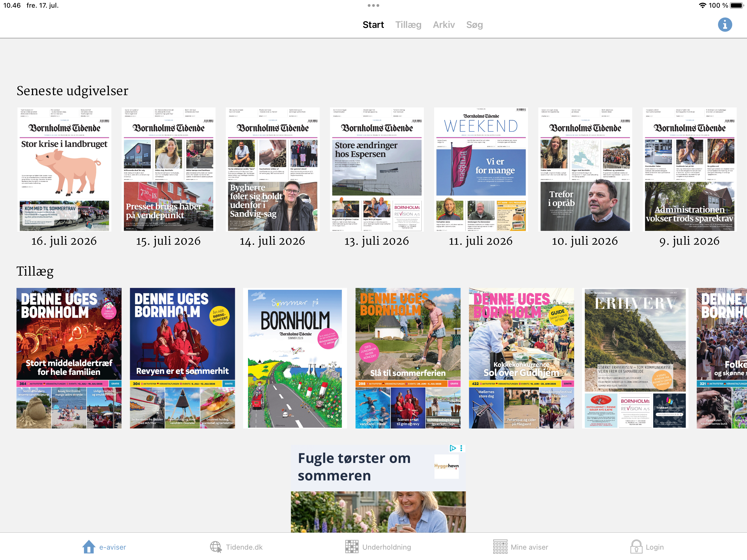This screenshot has width=747, height=560.
Task: Click the Hyggehavn advertiser logo
Action: (447, 466)
